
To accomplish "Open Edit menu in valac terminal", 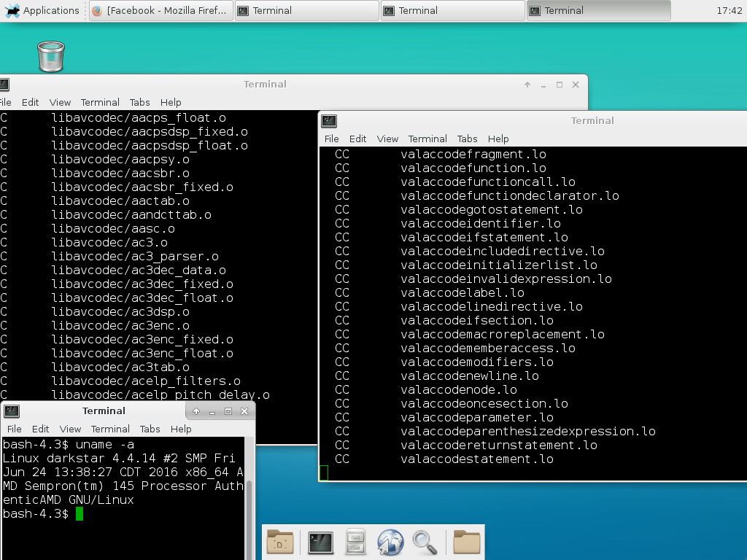I will pyautogui.click(x=357, y=139).
